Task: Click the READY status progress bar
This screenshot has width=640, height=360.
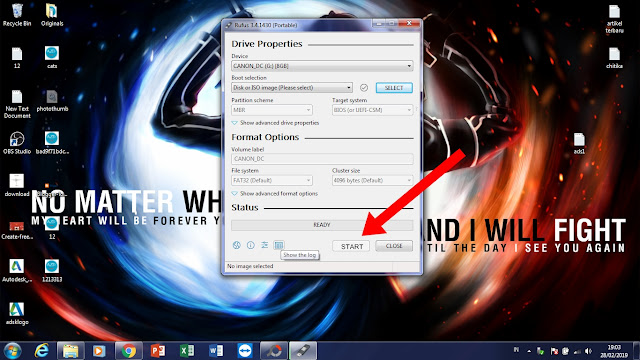Action: 322,225
